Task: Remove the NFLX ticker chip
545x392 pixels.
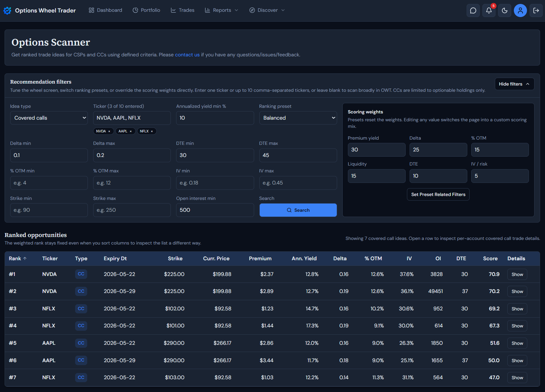Action: click(152, 131)
